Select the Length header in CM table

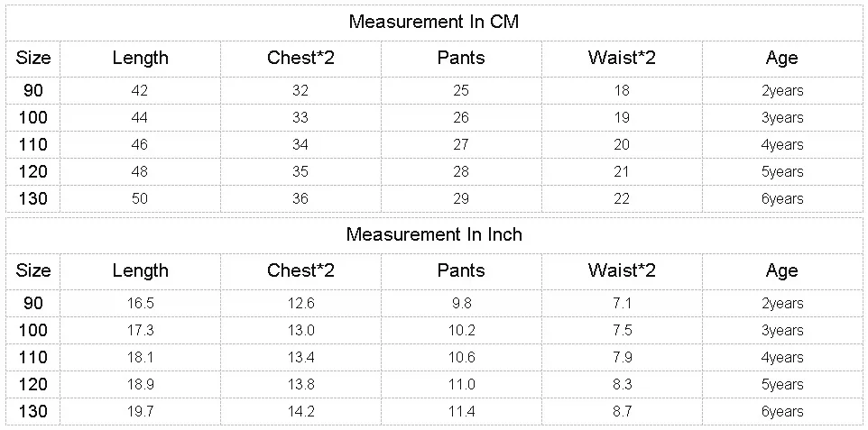pos(140,58)
